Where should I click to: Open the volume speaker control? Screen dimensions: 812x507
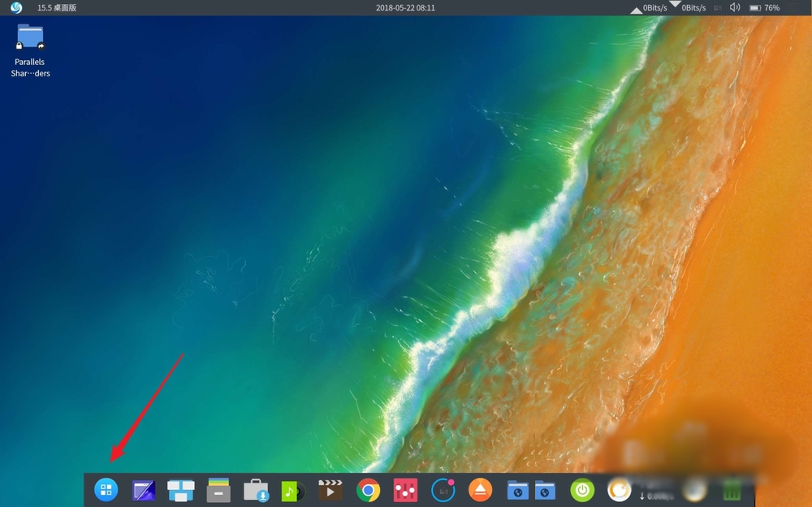click(735, 8)
